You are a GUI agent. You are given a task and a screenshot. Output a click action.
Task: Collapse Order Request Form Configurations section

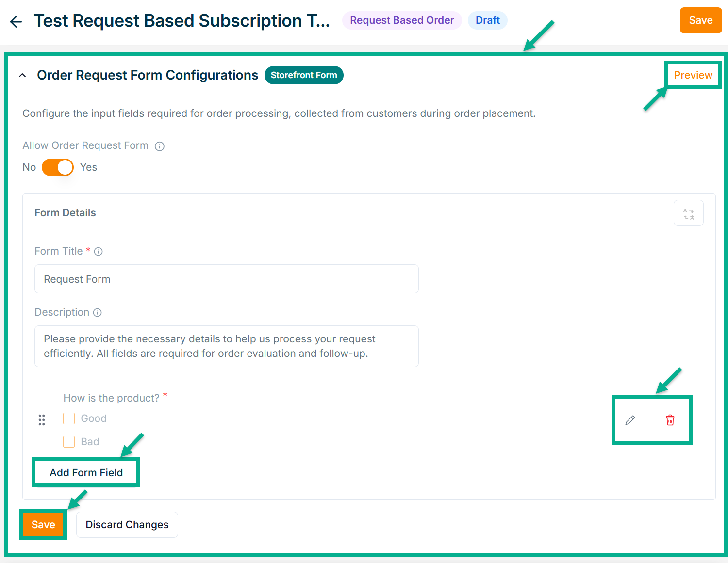[22, 76]
